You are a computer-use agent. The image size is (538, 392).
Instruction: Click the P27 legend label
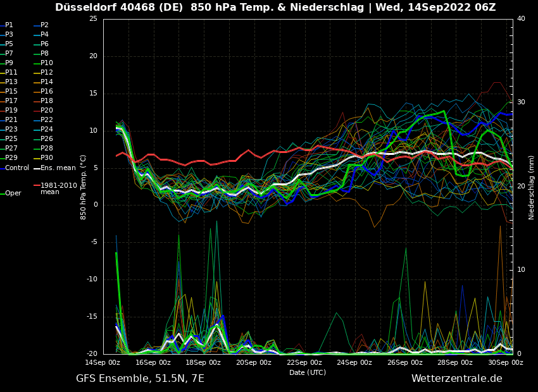pyautogui.click(x=11, y=149)
